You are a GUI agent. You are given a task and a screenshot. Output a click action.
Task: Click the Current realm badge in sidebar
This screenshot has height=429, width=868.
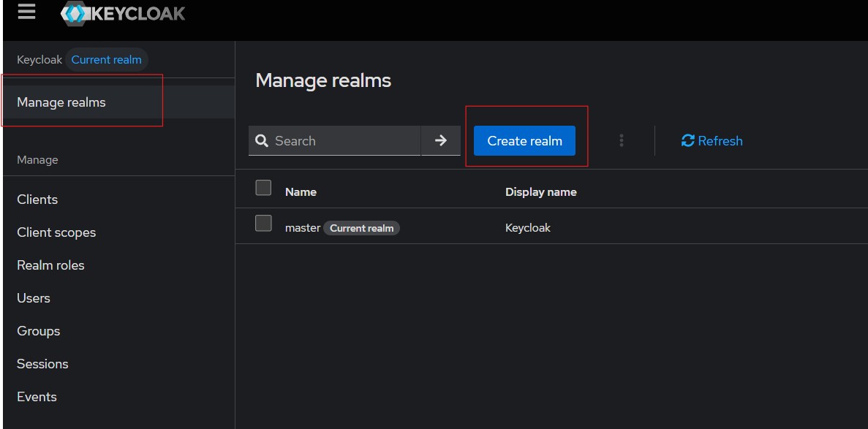pyautogui.click(x=106, y=60)
